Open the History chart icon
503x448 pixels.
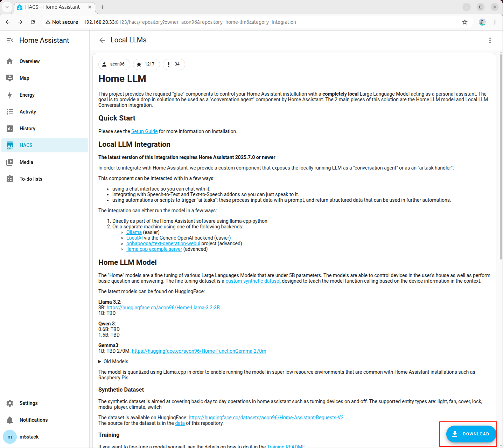tap(10, 129)
